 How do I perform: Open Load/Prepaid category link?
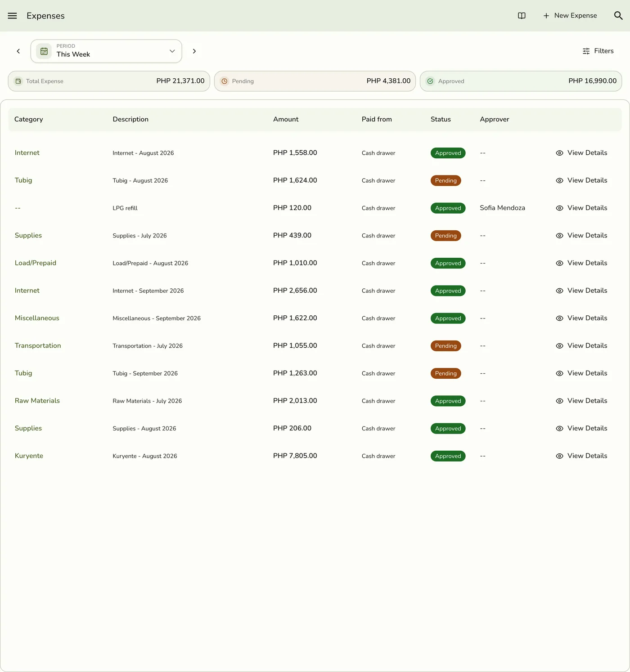[36, 263]
